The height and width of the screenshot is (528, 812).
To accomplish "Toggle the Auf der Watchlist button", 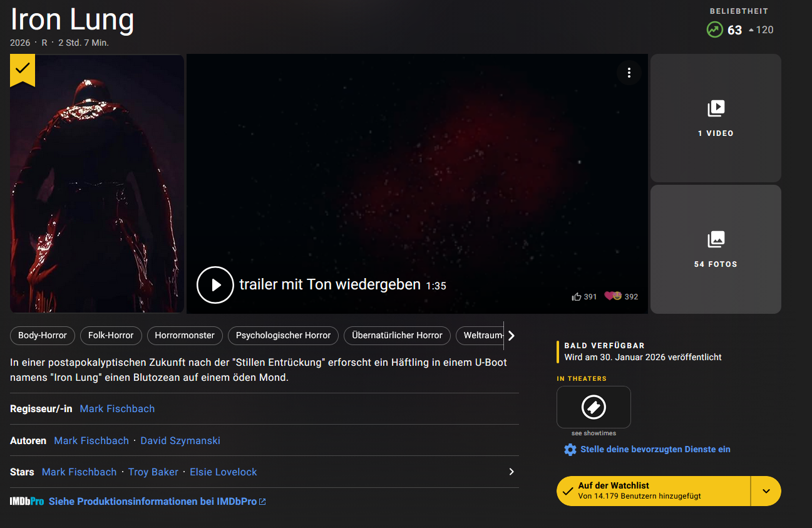I will coord(653,491).
